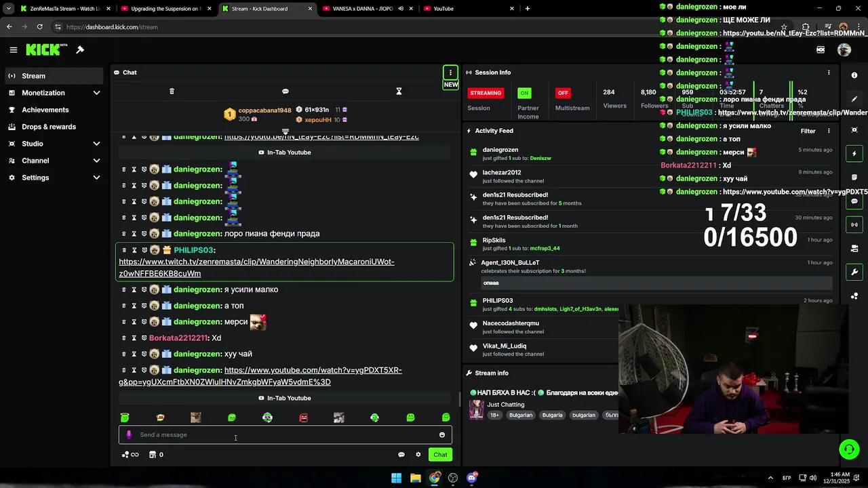Open Activity Feed three-dot menu
The width and height of the screenshot is (868, 488).
click(829, 131)
